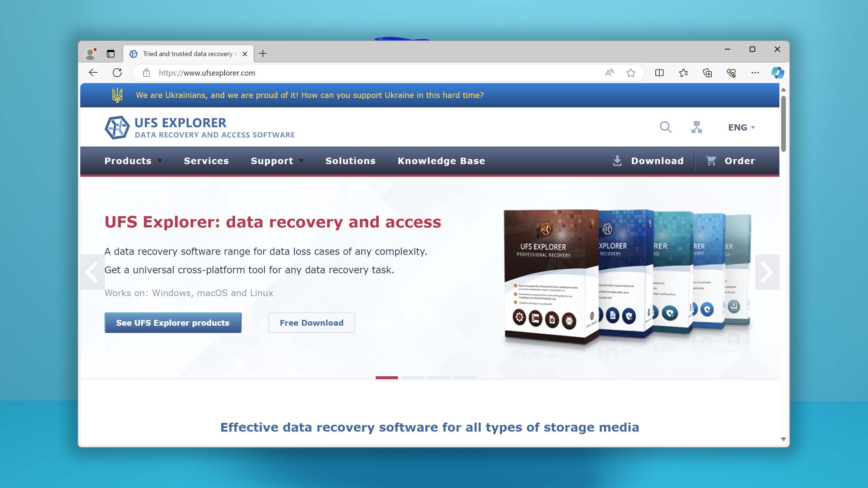Select the fourth carousel indicator
This screenshot has width=868, height=488.
coord(465,377)
